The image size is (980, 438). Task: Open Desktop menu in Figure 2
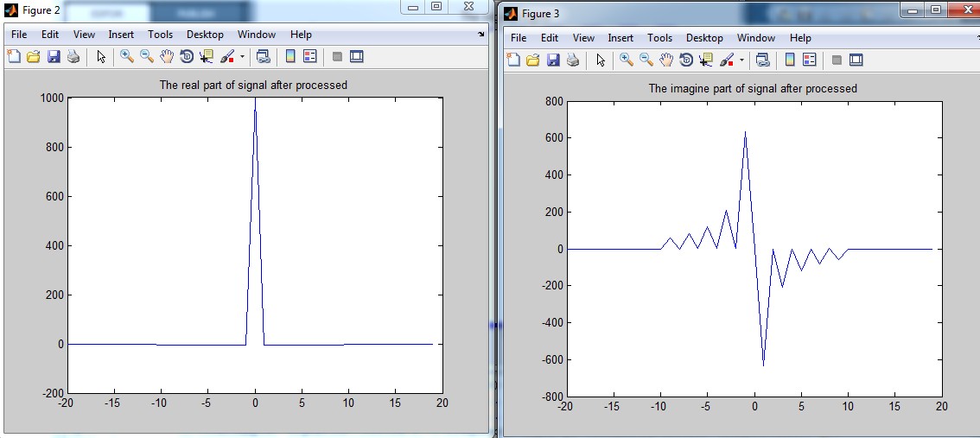click(x=205, y=35)
